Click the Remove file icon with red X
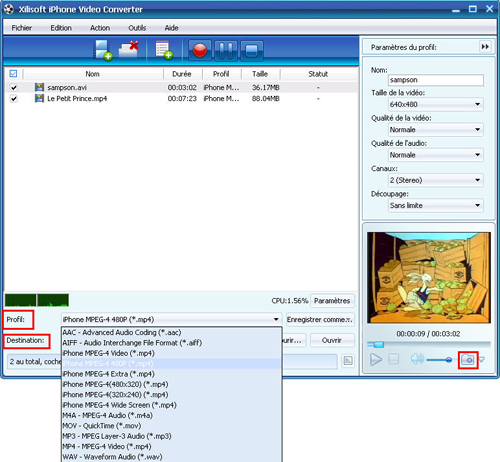 [129, 49]
